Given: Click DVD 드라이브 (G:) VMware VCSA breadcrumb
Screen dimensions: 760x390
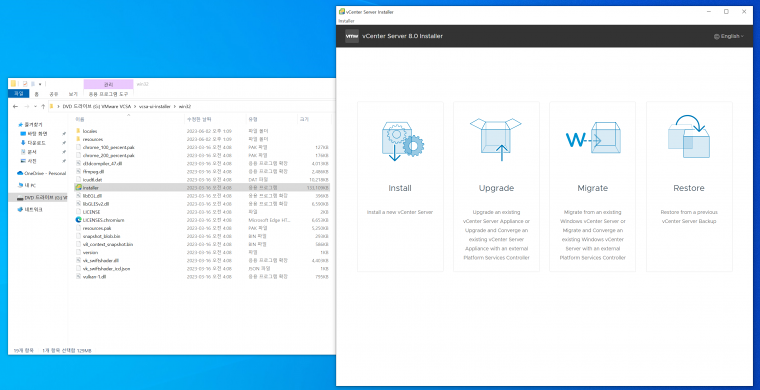Looking at the screenshot, I should pos(97,106).
